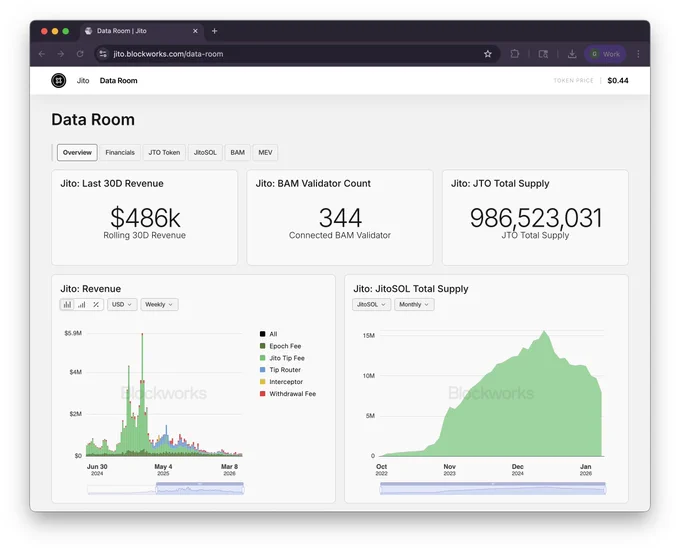Go back with the browser back arrow
The image size is (680, 551).
(x=42, y=54)
